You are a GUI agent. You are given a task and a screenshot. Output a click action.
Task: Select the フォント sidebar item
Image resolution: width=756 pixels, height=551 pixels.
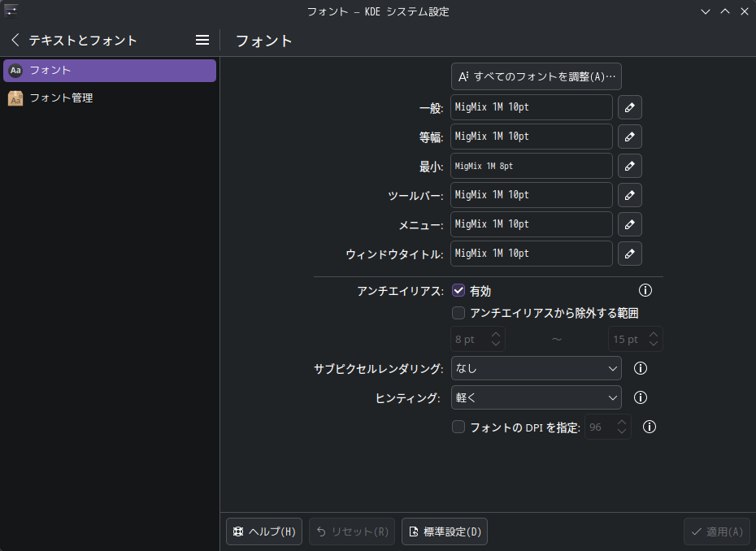point(110,71)
